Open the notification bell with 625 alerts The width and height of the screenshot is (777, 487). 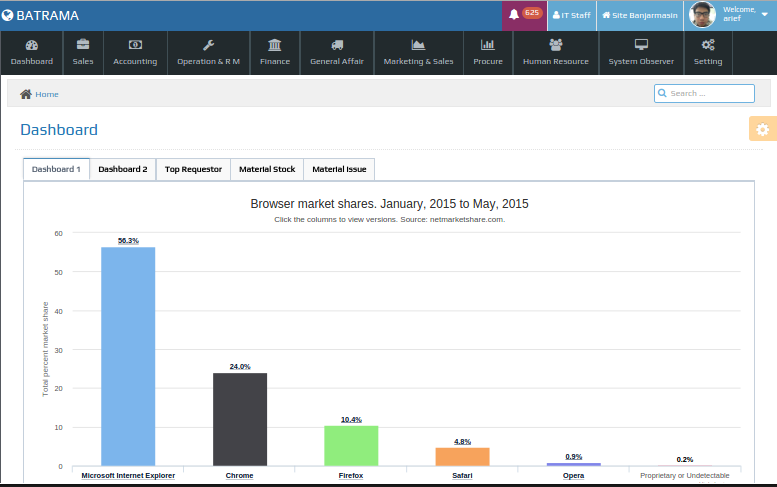(525, 15)
